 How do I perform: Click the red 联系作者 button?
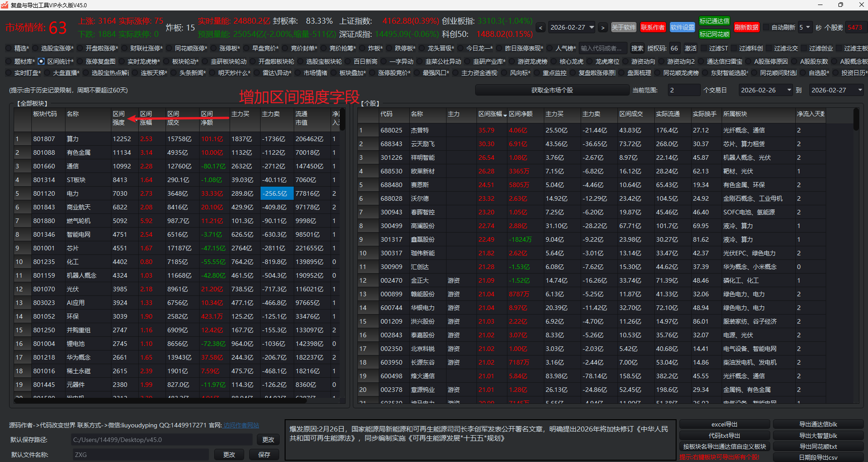pos(652,27)
